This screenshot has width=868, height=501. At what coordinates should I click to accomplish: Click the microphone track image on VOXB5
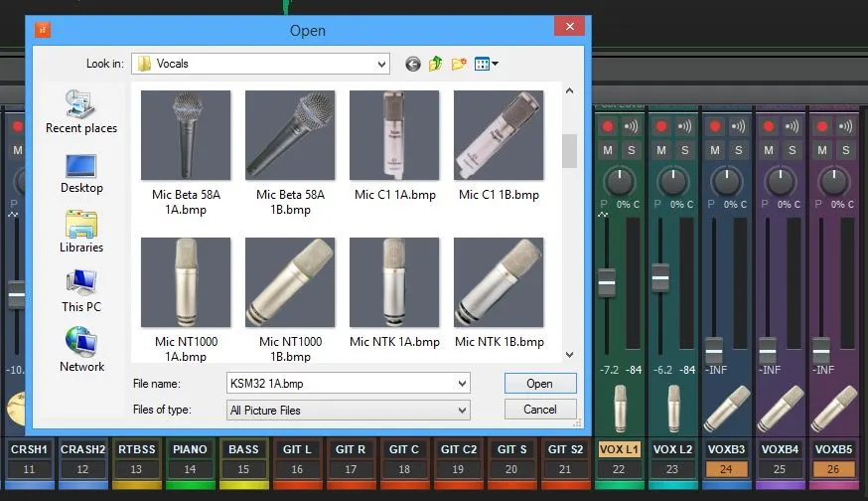click(x=835, y=409)
